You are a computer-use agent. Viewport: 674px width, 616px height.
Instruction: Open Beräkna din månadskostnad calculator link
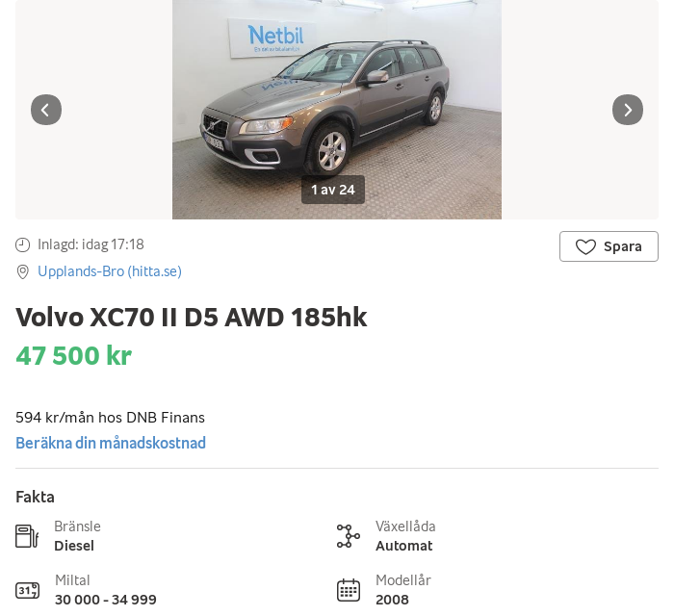111,443
